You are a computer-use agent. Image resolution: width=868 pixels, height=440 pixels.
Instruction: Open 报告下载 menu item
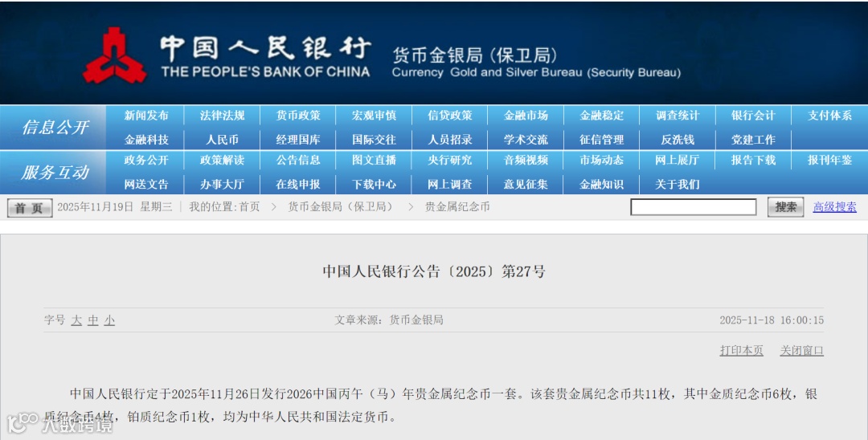[x=753, y=161]
